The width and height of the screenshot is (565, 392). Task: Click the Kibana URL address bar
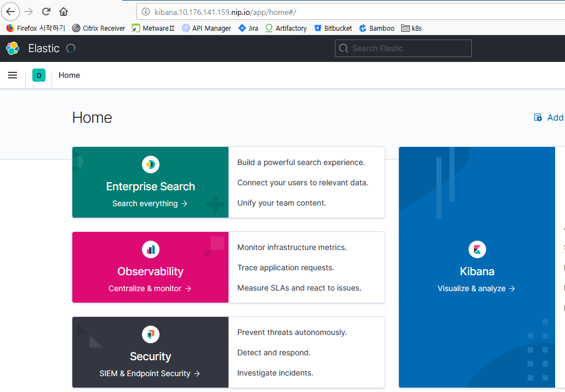click(x=350, y=12)
